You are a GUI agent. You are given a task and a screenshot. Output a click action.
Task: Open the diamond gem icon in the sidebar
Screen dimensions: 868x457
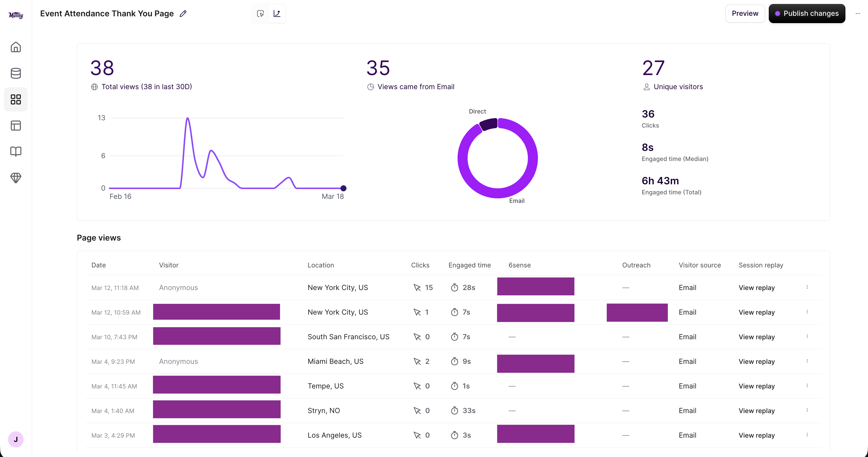point(16,178)
